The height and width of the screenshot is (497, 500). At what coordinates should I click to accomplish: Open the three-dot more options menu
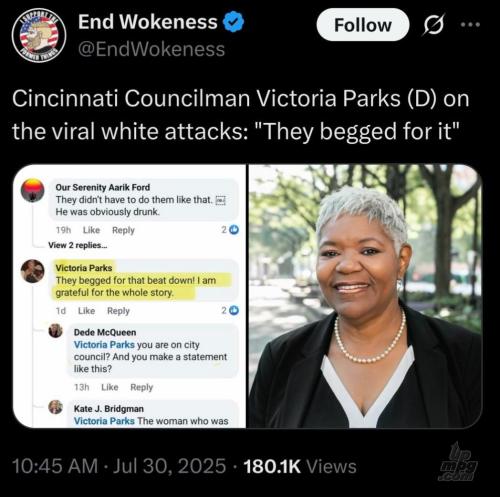(x=470, y=24)
